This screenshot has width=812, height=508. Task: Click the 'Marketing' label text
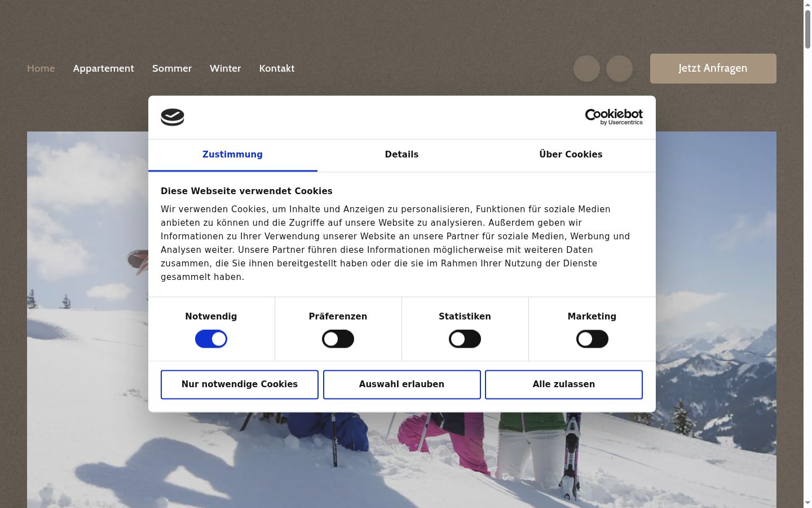coord(592,317)
